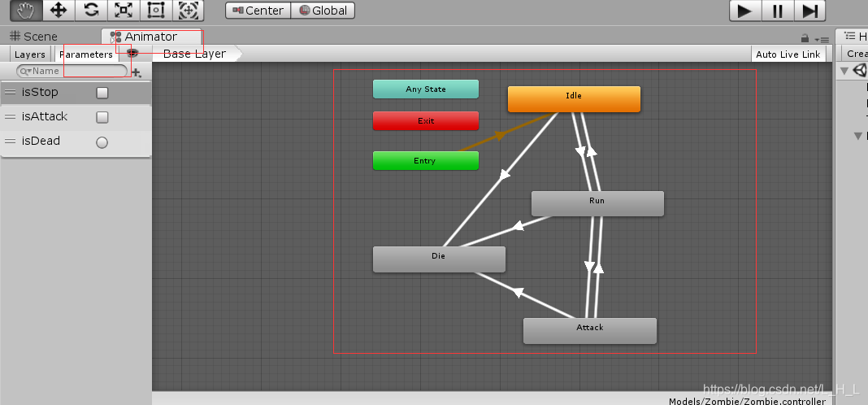
Task: Grab the isAttack row drag handle
Action: pos(10,117)
